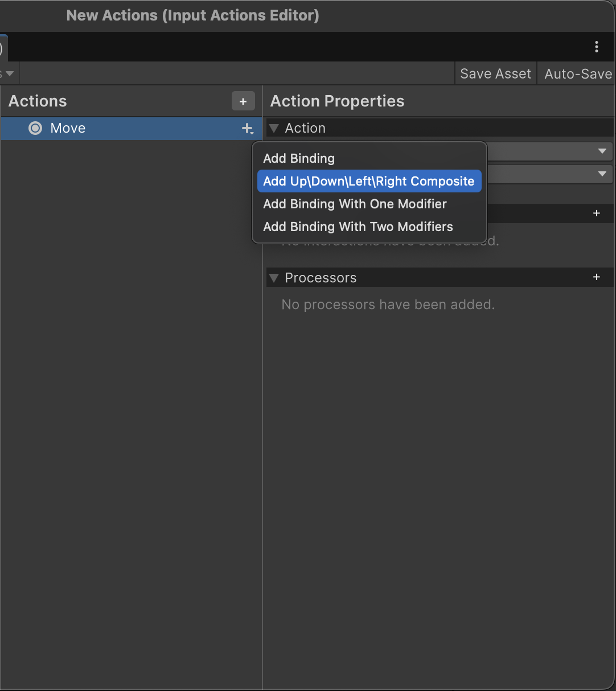This screenshot has height=691, width=616.
Task: Select Add Up\Down\Left\Right Composite
Action: [368, 182]
